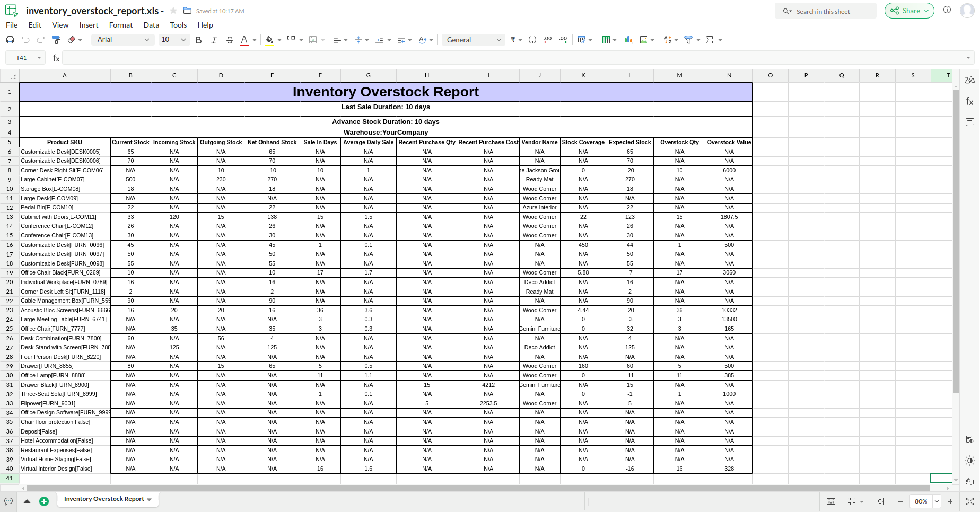This screenshot has width=980, height=512.
Task: Open the zoom level dropdown at 80%
Action: click(937, 501)
